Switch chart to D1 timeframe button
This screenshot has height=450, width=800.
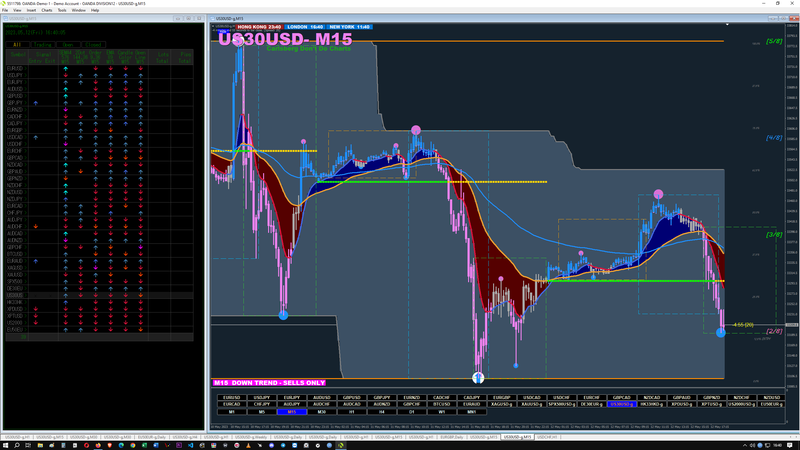click(x=412, y=412)
